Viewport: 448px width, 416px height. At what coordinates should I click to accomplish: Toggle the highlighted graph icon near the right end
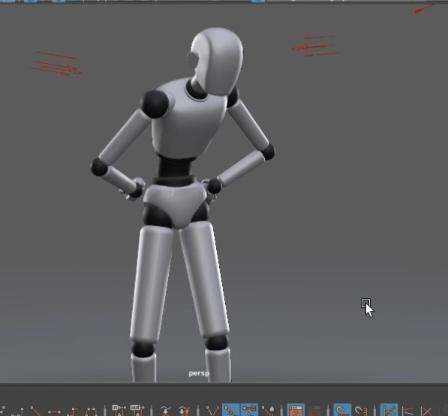click(x=389, y=410)
